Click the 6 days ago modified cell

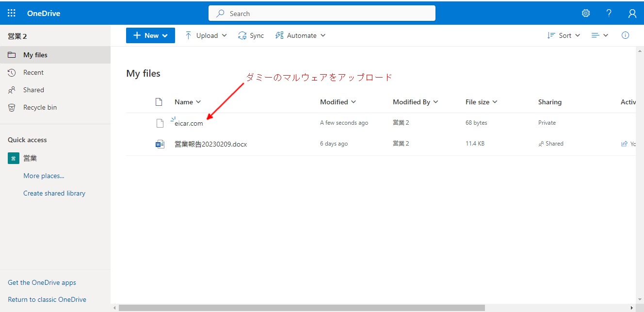click(x=334, y=144)
